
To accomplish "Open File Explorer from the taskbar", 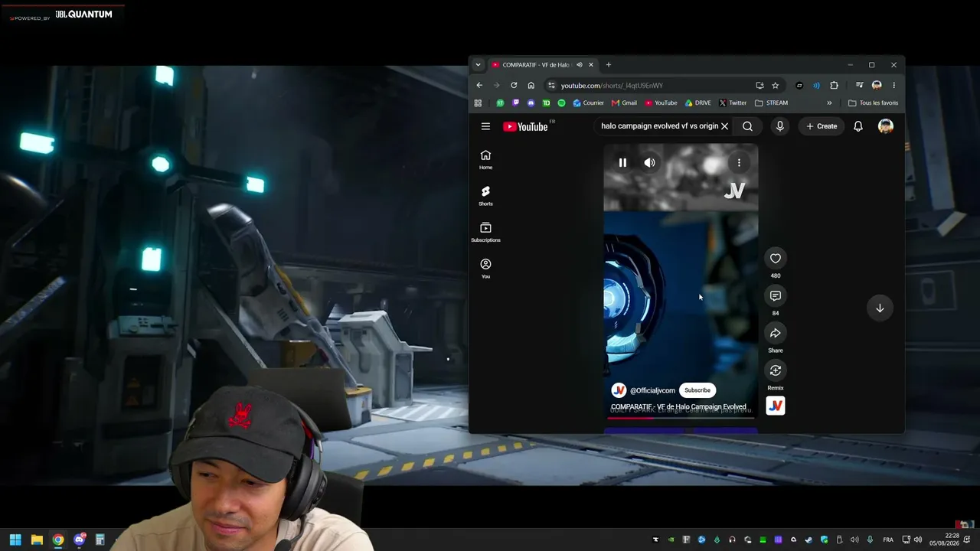I will tap(37, 540).
